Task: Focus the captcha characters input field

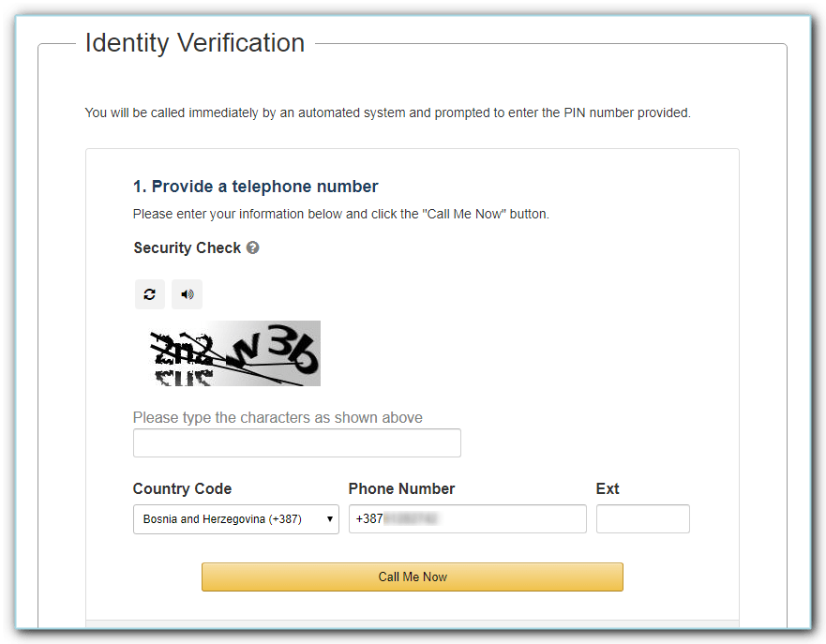Action: pos(297,442)
